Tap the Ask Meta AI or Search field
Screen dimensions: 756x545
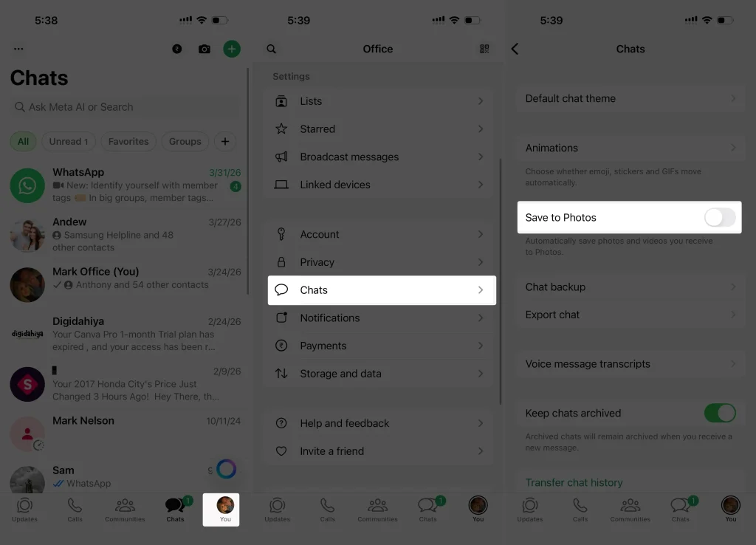coord(124,107)
